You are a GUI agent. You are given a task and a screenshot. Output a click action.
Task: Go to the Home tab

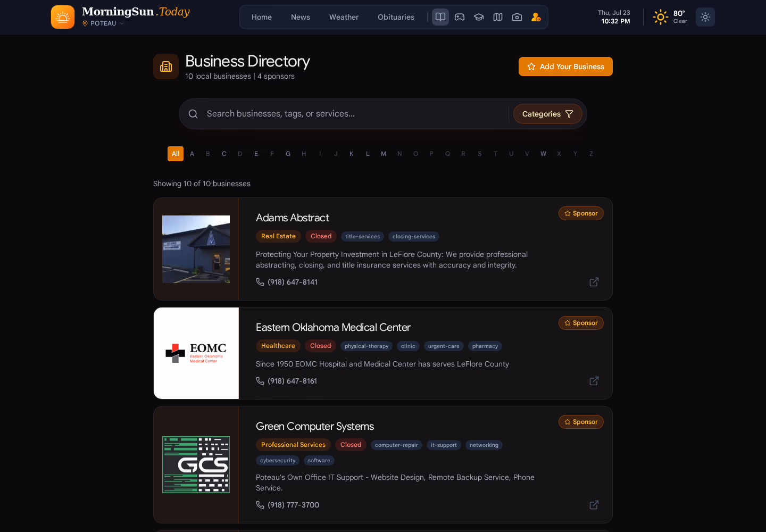point(262,17)
